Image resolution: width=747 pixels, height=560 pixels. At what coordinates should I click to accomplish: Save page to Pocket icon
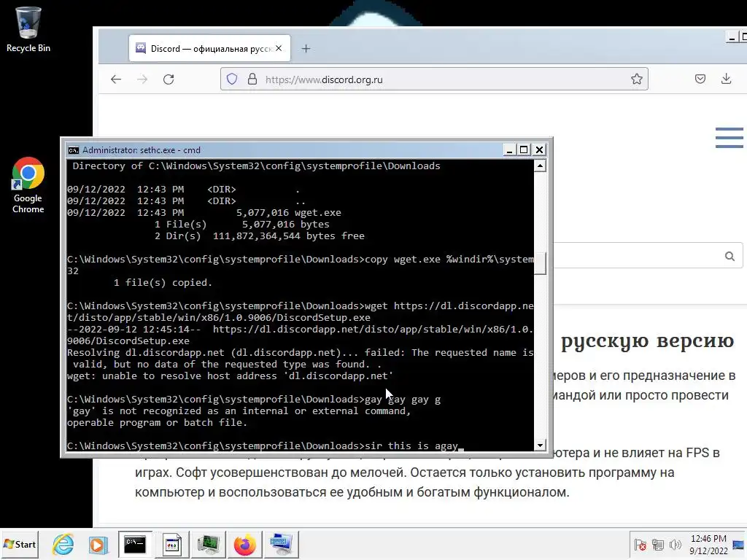click(700, 79)
